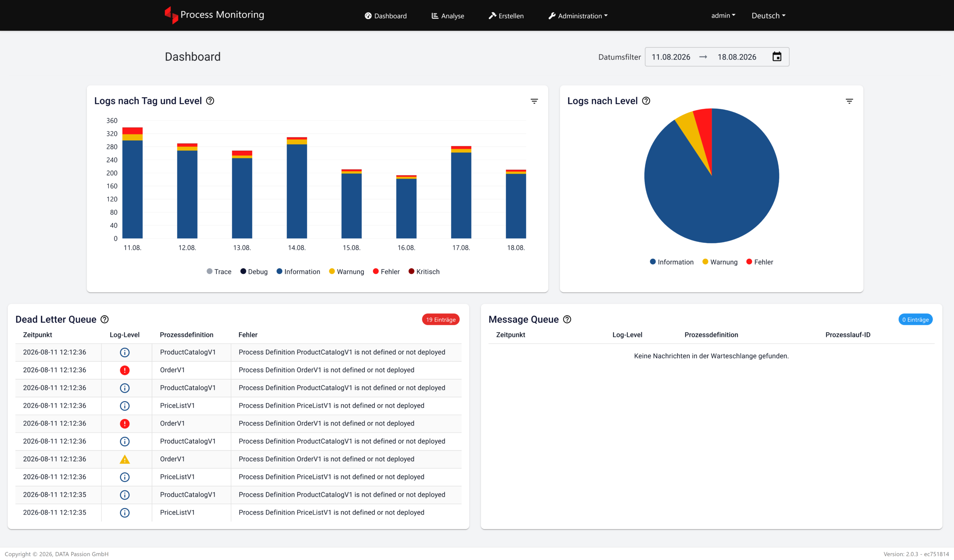The width and height of the screenshot is (954, 560).
Task: Click the 19 Einträge badge
Action: tap(440, 320)
